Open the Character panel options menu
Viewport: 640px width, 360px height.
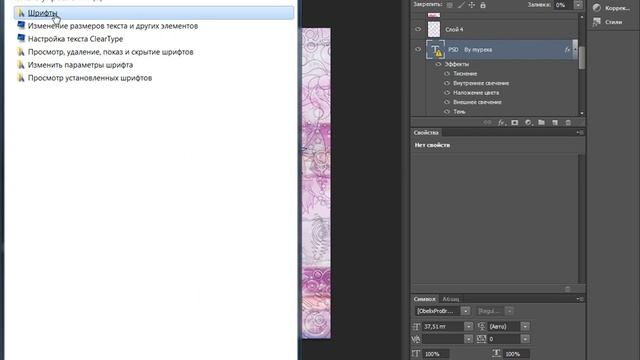pos(580,299)
